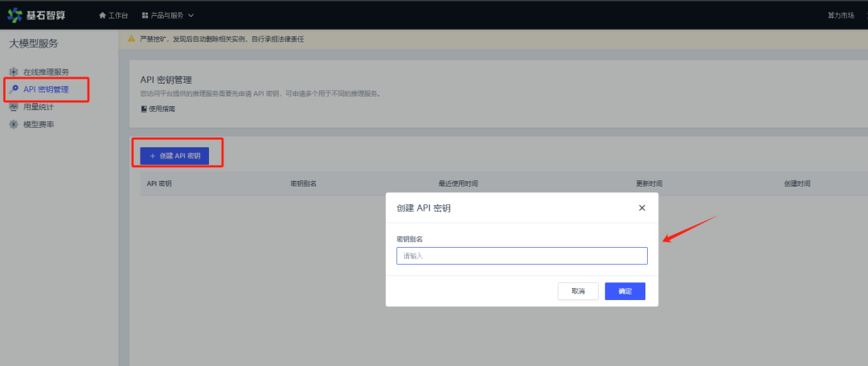
Task: Click the 模型费率 sidebar icon
Action: tap(13, 125)
